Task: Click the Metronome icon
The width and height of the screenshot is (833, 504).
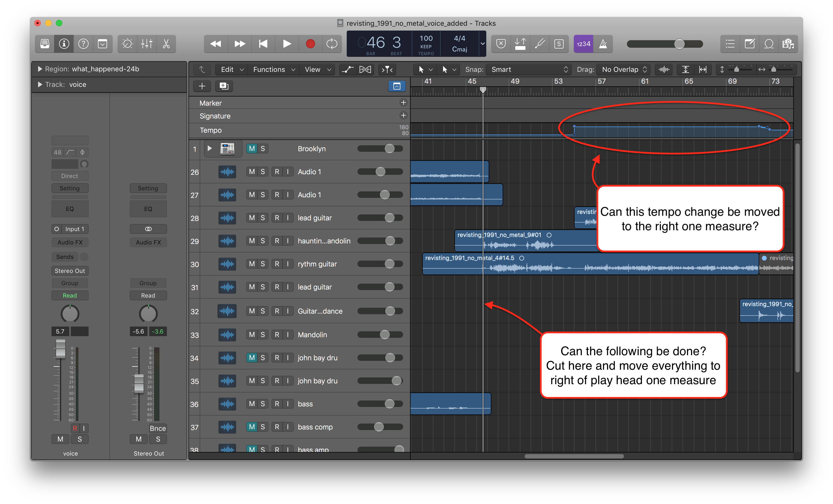Action: (603, 44)
